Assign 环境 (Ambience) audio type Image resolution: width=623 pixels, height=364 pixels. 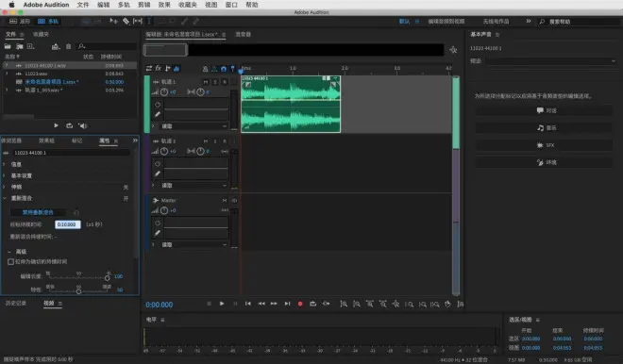point(544,162)
